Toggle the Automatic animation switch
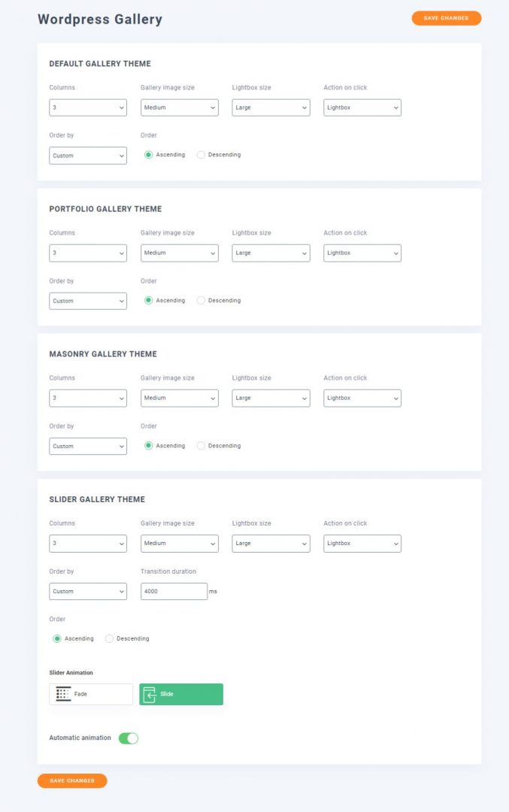Screen dimensions: 509x812 [x=129, y=738]
